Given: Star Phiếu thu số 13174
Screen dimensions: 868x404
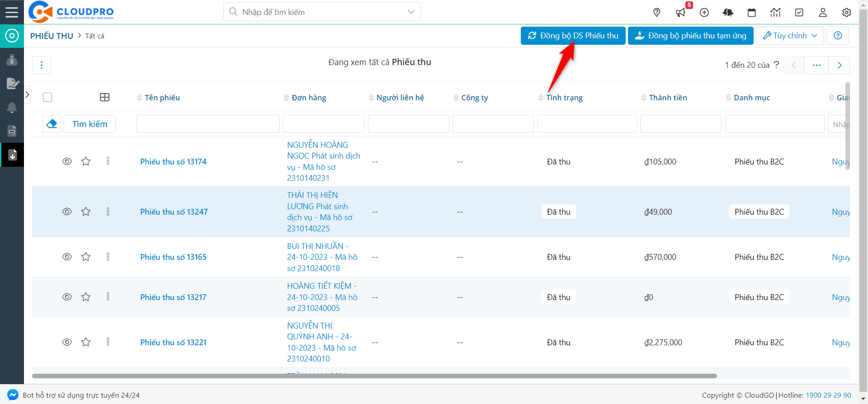Looking at the screenshot, I should 86,161.
